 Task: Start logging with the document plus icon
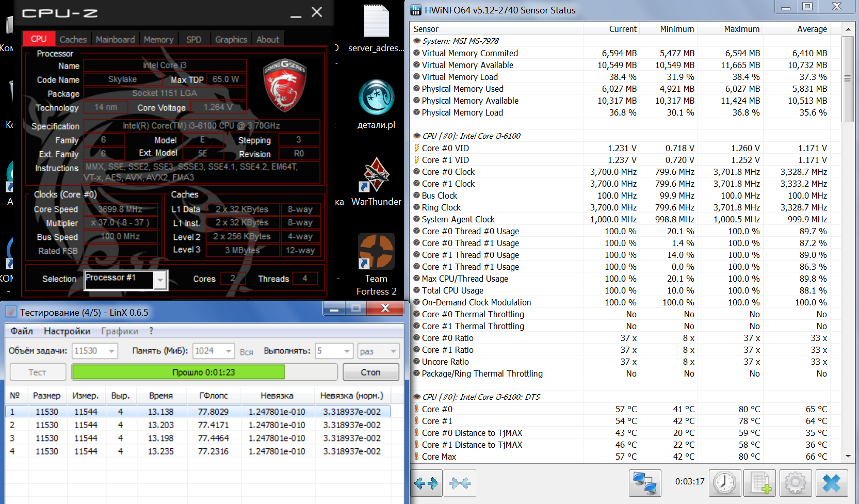[x=760, y=483]
